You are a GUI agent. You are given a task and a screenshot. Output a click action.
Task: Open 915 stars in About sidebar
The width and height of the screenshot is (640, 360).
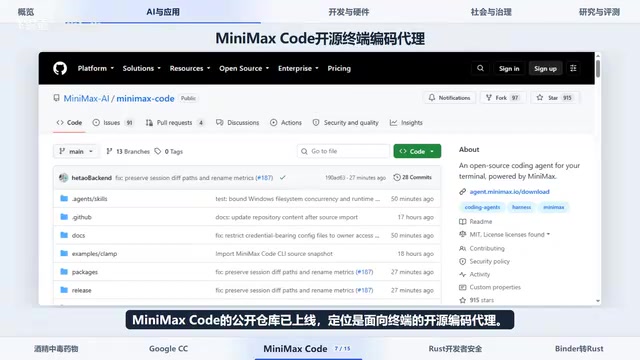click(x=482, y=300)
